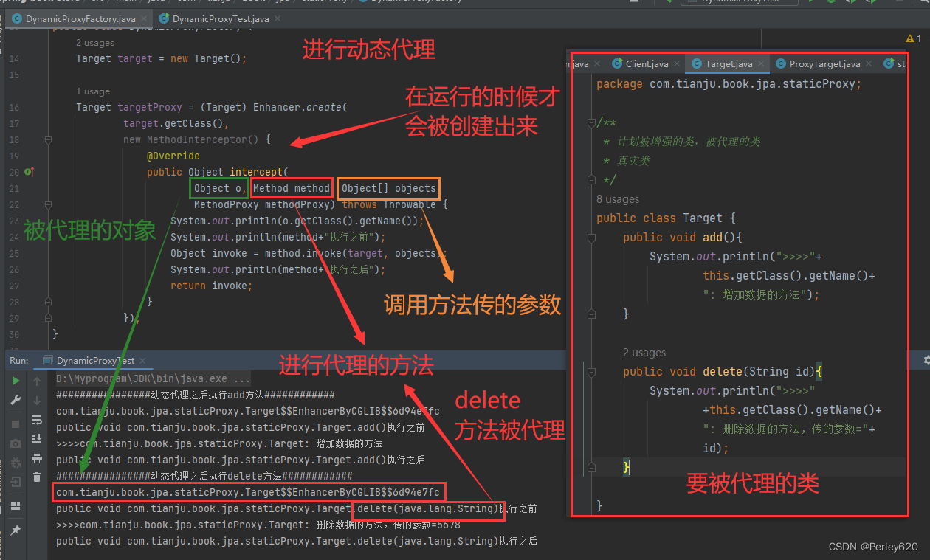Click '1 usage' hint above targetProxy line
This screenshot has height=560, width=930.
(93, 91)
